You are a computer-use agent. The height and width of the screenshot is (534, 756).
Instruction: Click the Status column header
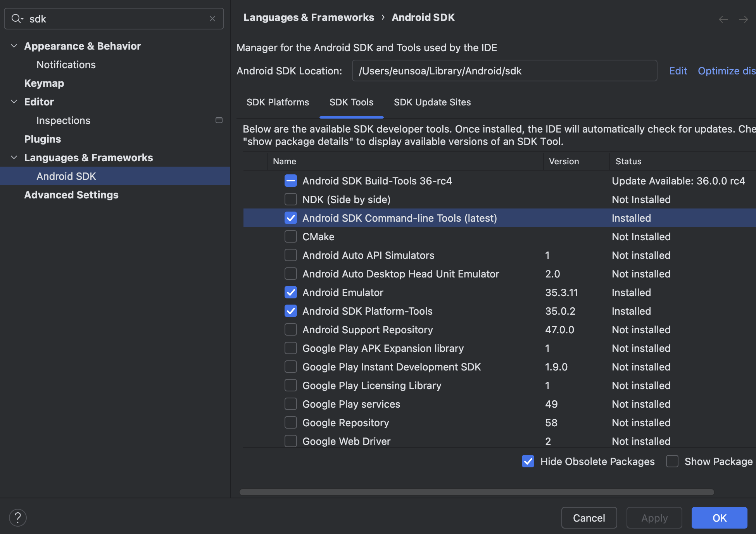click(682, 161)
